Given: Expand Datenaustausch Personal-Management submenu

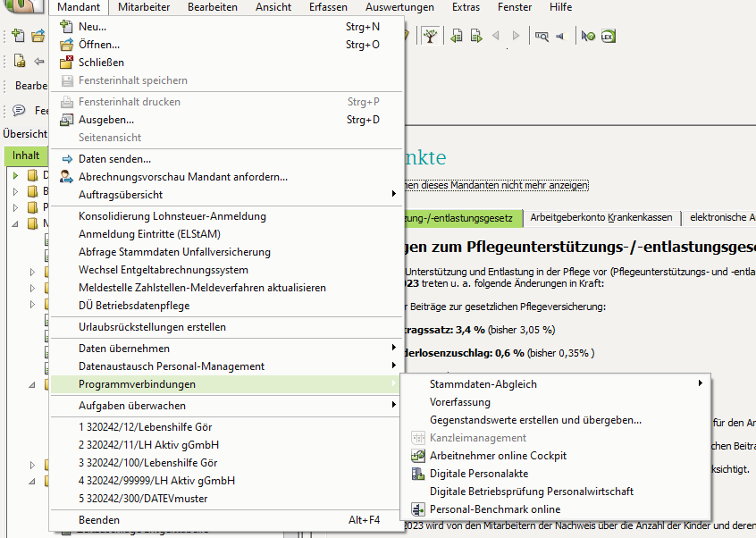Looking at the screenshot, I should [227, 366].
